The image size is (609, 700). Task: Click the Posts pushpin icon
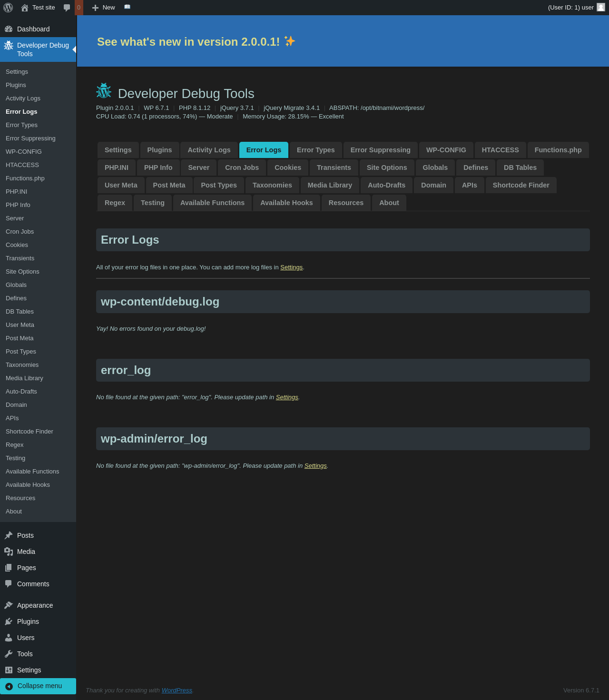pyautogui.click(x=9, y=535)
